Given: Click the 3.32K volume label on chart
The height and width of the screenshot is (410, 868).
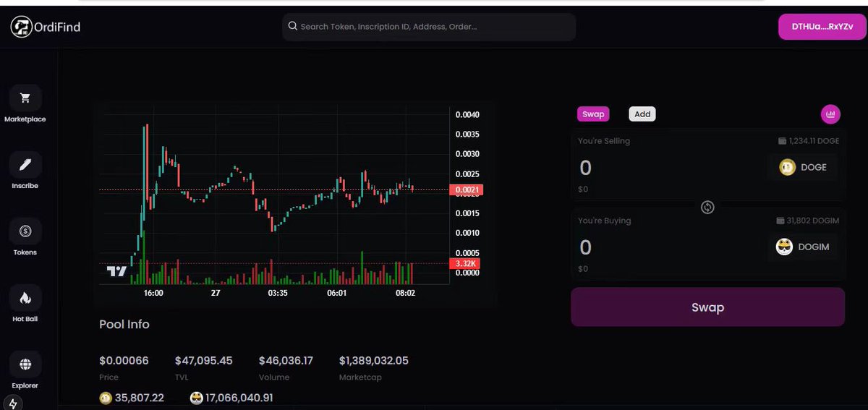Looking at the screenshot, I should tap(464, 263).
